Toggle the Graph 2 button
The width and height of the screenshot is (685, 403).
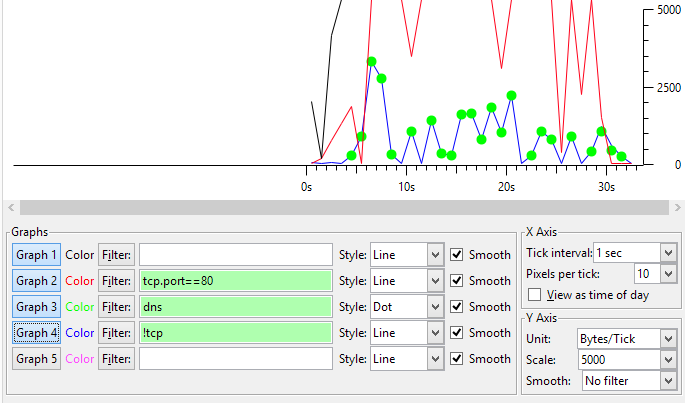click(36, 281)
